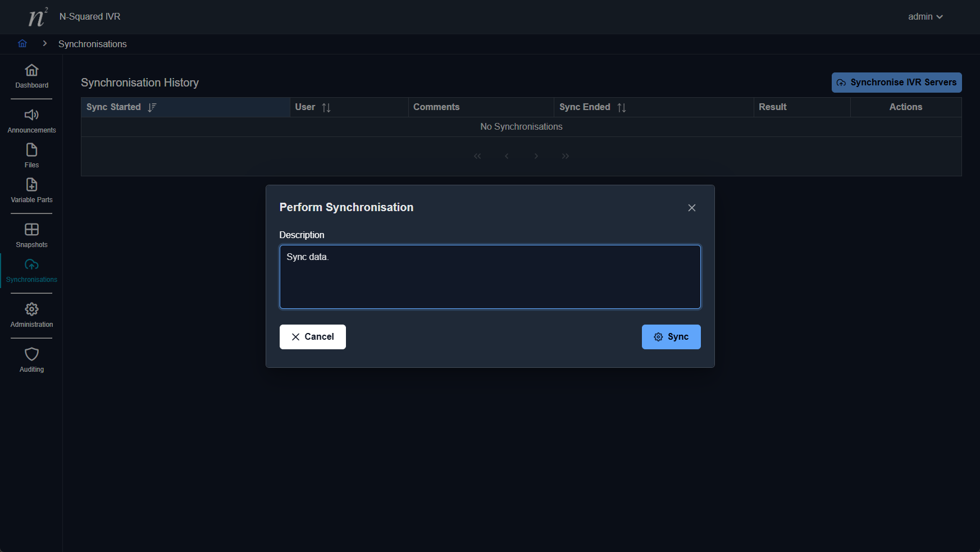The width and height of the screenshot is (980, 552).
Task: Open Snapshots from the sidebar
Action: pos(31,230)
